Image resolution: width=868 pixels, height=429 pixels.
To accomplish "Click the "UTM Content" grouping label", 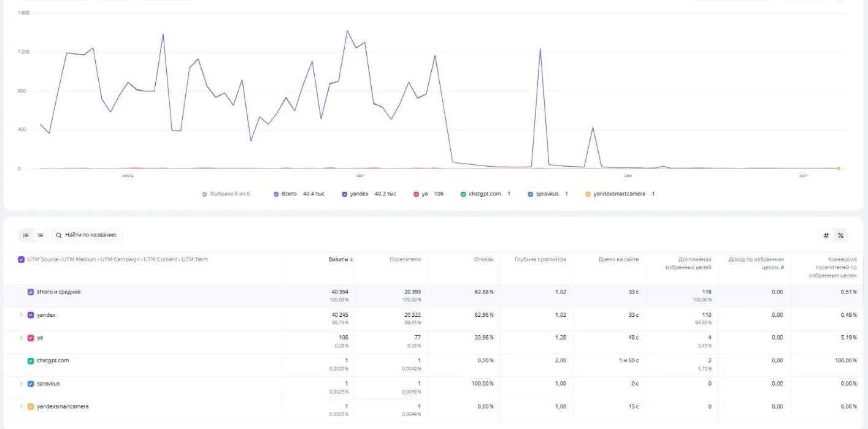I will pyautogui.click(x=161, y=259).
